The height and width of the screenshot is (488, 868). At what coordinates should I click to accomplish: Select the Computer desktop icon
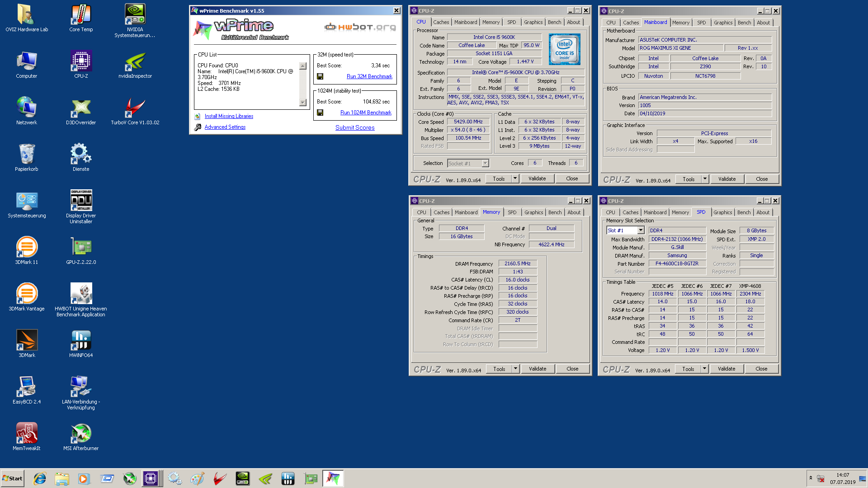[x=27, y=65]
